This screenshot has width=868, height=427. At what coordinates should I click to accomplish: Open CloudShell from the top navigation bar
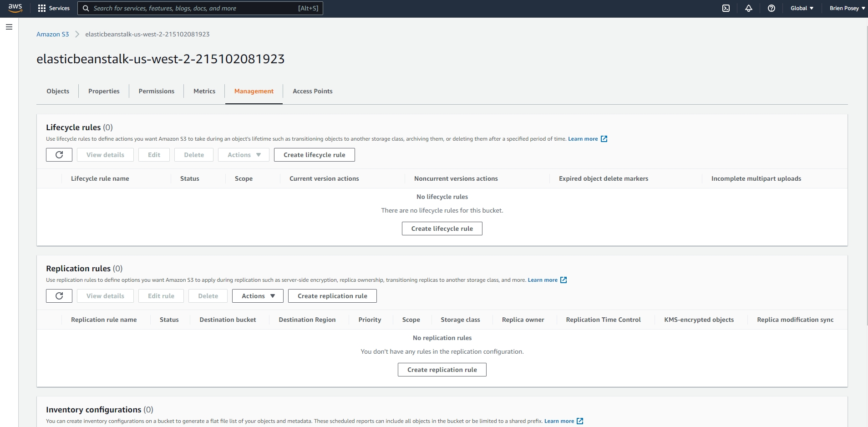coord(726,8)
